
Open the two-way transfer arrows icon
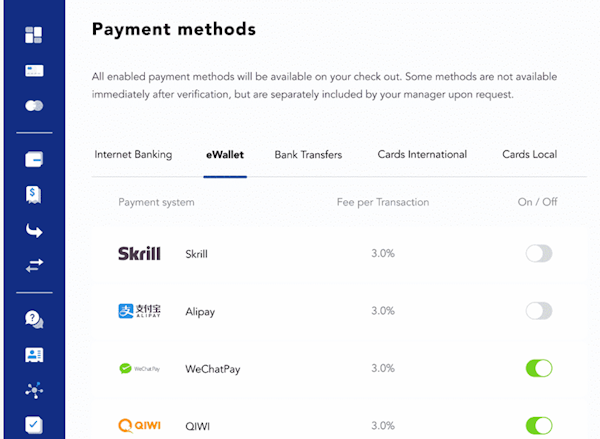click(33, 266)
